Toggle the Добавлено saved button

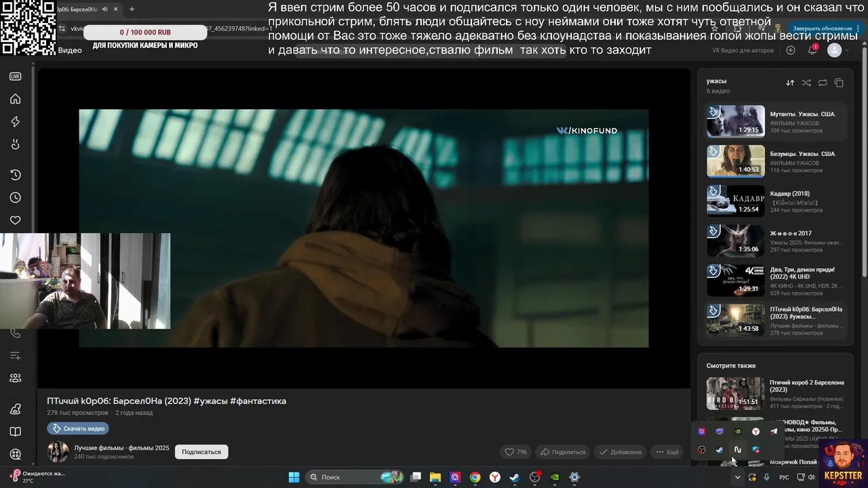pyautogui.click(x=620, y=452)
